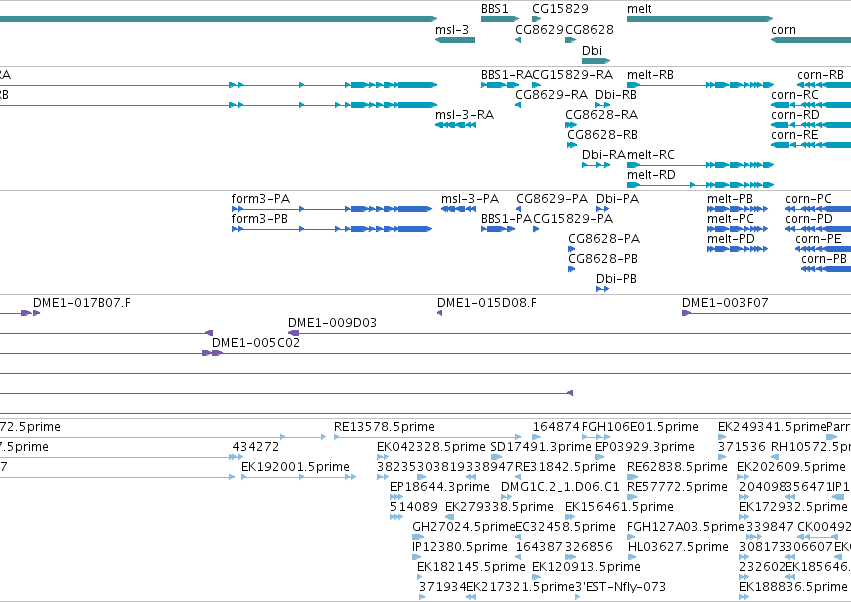Select protein CG8628-PB label
Image resolution: width=851 pixels, height=602 pixels.
(603, 259)
